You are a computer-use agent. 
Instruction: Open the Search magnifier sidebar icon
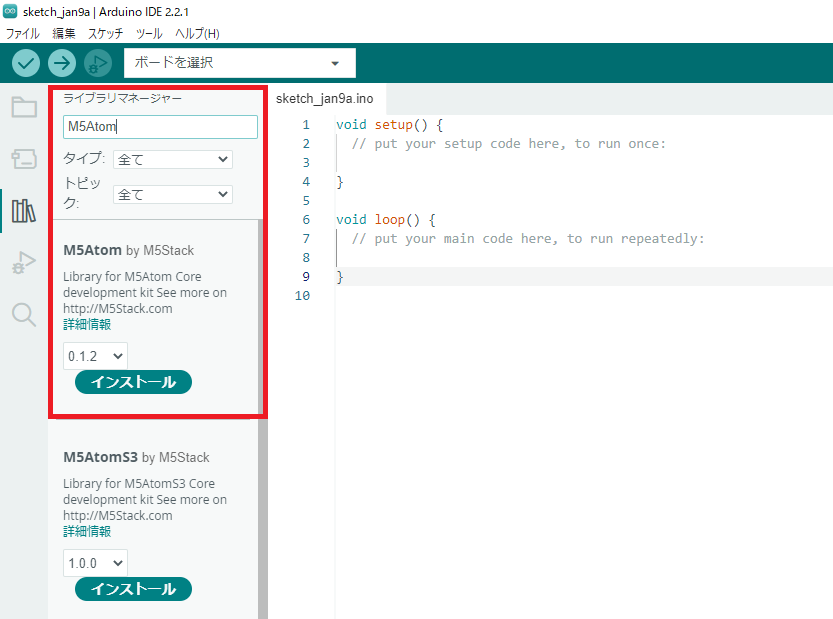click(x=24, y=315)
